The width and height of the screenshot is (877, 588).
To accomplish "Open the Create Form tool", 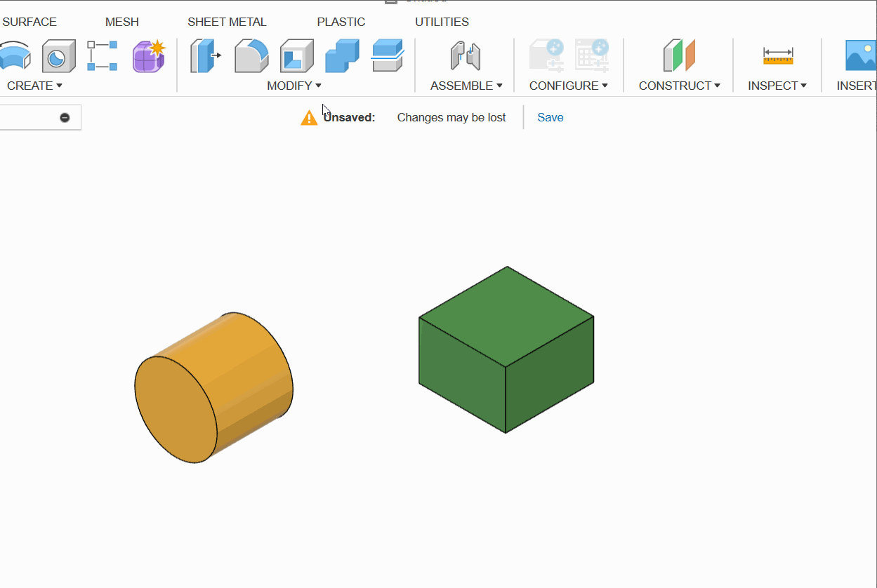I will click(x=148, y=56).
